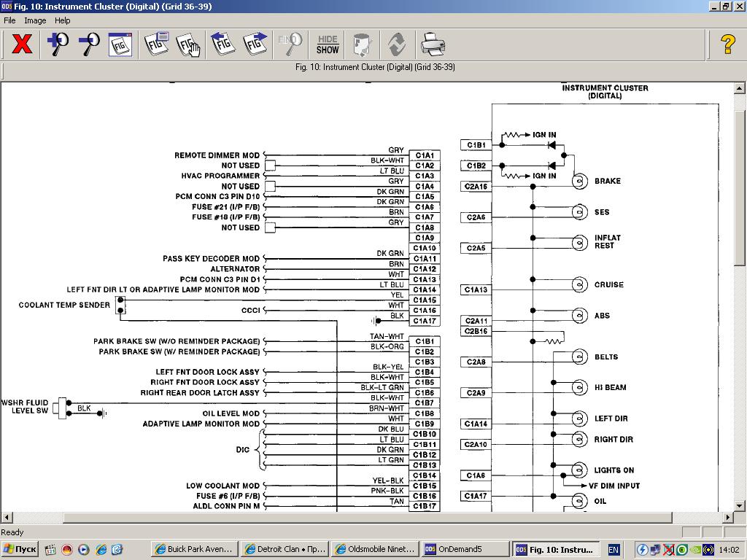Click the Fig. 10 Instrument taskbar button
The width and height of the screenshot is (747, 560).
click(555, 550)
